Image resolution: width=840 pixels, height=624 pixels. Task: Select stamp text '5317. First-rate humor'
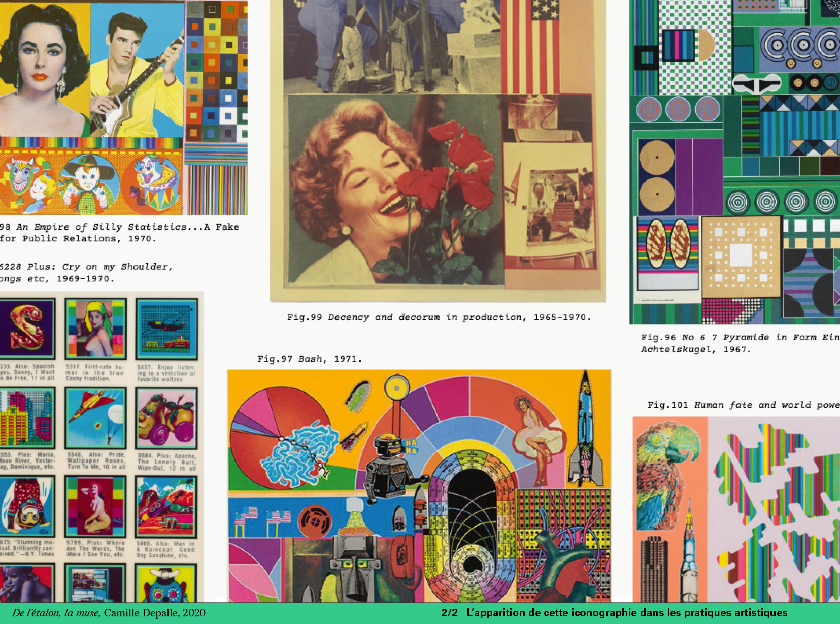[x=95, y=372]
